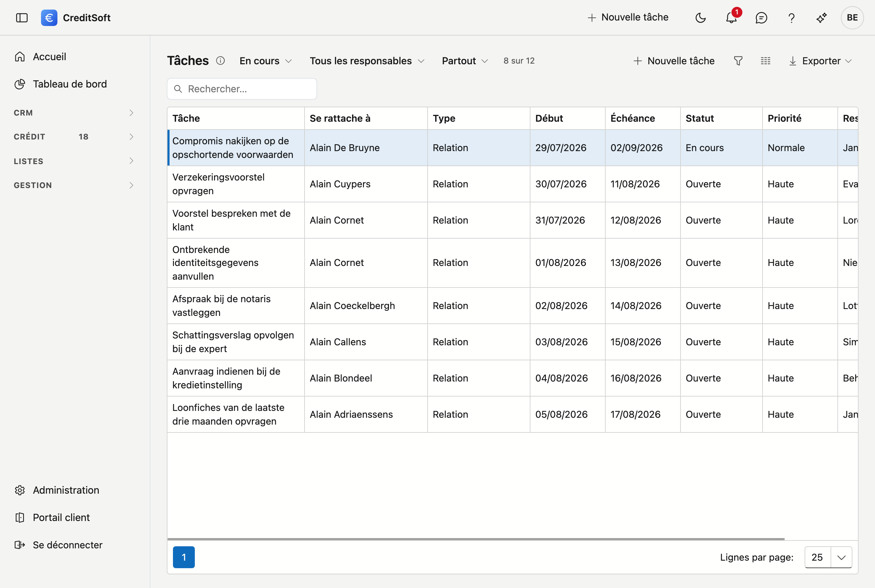
Task: Open the Tous les responsables filter
Action: (367, 61)
